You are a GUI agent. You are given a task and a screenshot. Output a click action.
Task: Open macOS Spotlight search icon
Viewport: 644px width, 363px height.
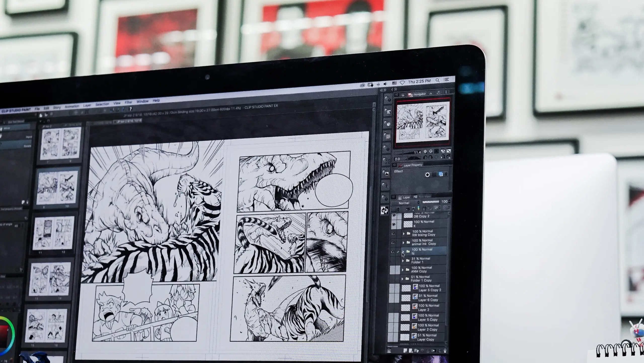point(437,80)
